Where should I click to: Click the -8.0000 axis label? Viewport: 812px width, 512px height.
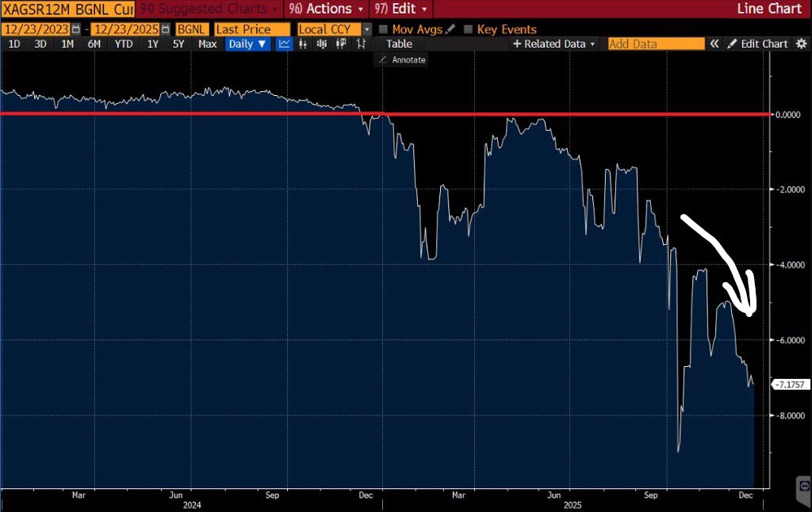790,415
